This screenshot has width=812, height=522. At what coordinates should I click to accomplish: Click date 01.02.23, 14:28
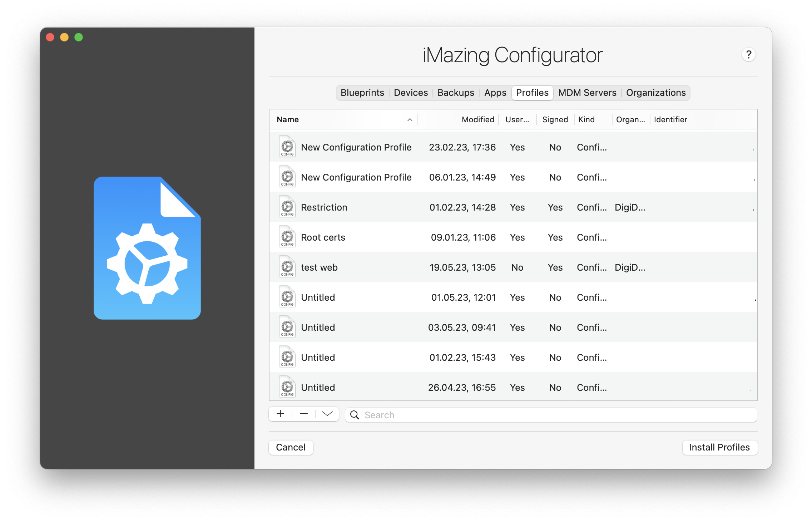tap(462, 207)
